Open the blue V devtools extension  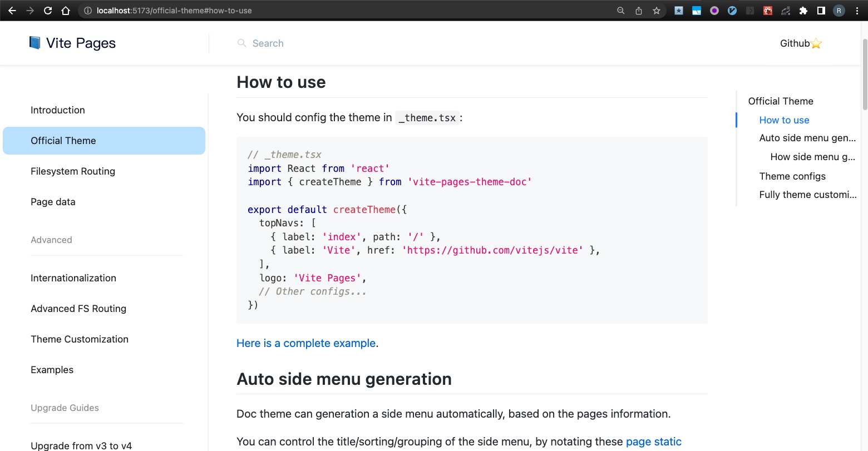(x=732, y=11)
